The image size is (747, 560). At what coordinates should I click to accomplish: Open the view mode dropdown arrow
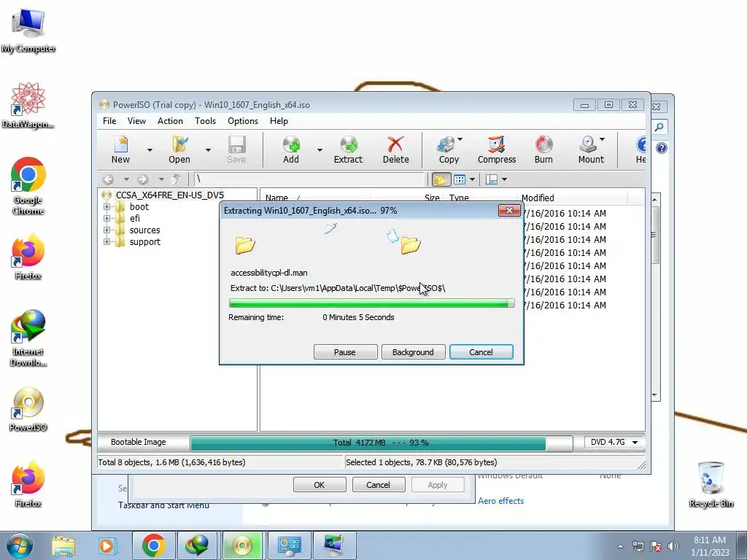tap(472, 179)
